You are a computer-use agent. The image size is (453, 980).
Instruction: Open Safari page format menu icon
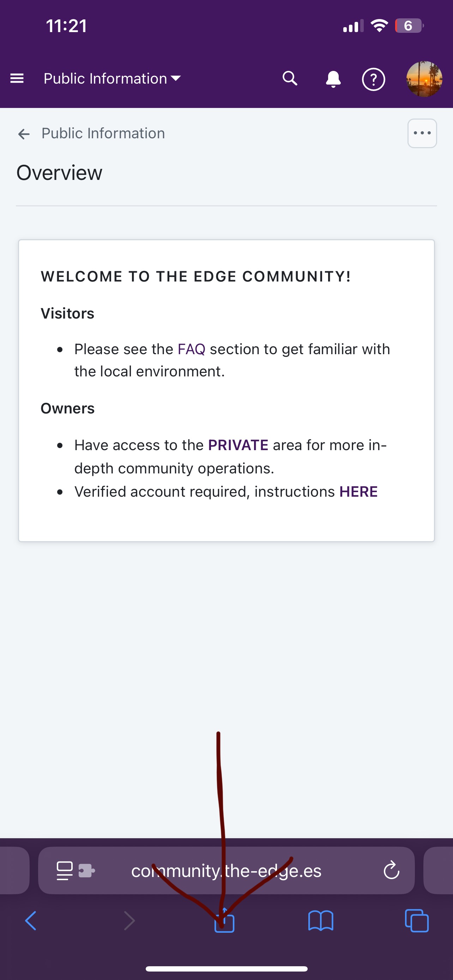tap(65, 870)
